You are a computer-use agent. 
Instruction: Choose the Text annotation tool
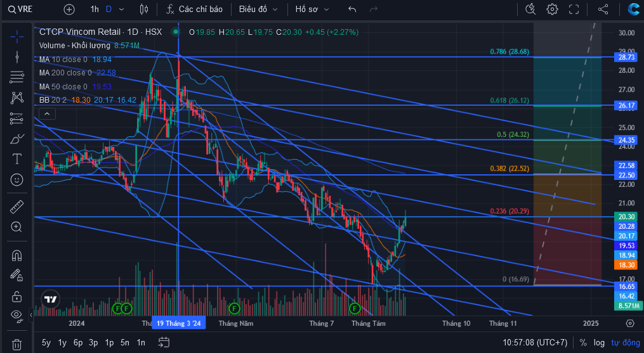click(17, 159)
